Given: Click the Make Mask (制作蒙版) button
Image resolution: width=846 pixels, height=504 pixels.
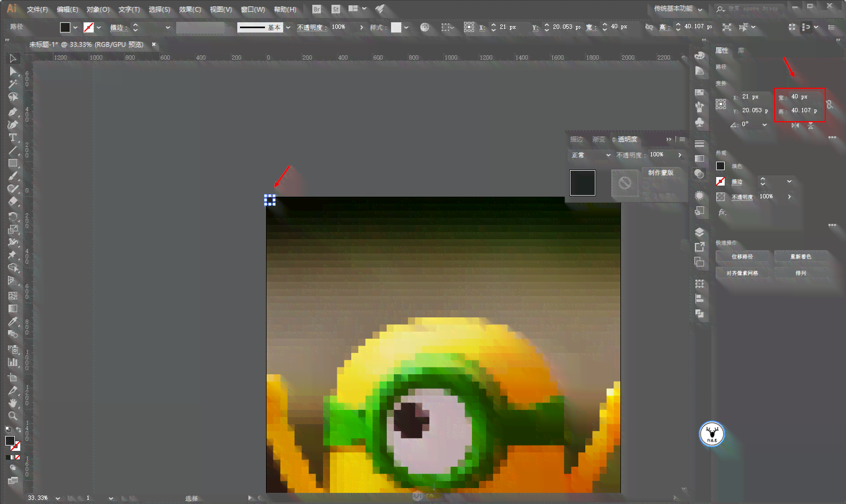Looking at the screenshot, I should coord(661,173).
